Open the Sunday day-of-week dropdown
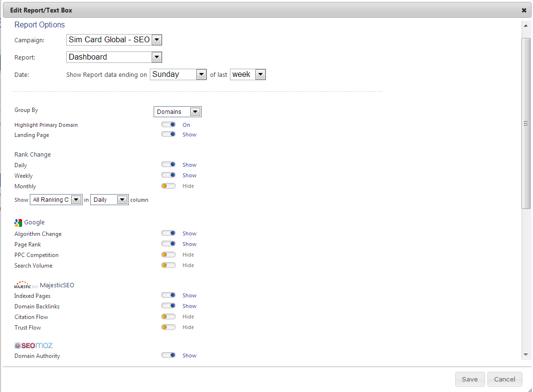Image resolution: width=533 pixels, height=392 pixels. (178, 74)
